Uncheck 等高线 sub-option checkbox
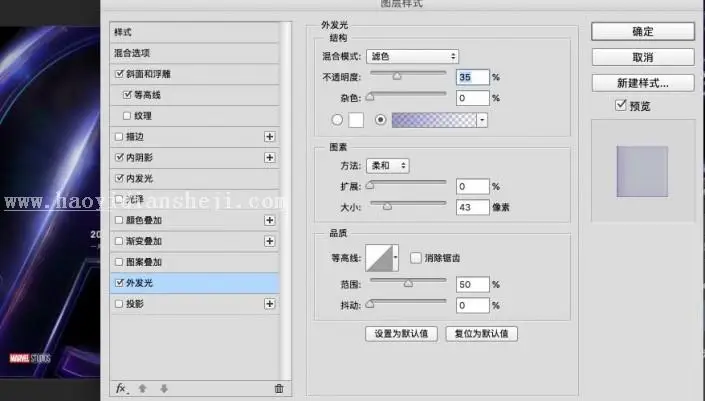705x401 pixels. [127, 95]
